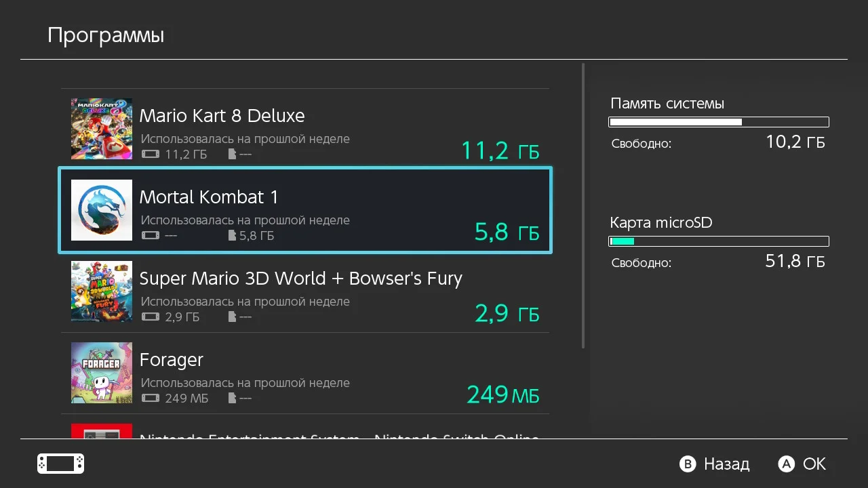
Task: Click the Mortal Kombat 1 dragon logo icon
Action: [102, 210]
